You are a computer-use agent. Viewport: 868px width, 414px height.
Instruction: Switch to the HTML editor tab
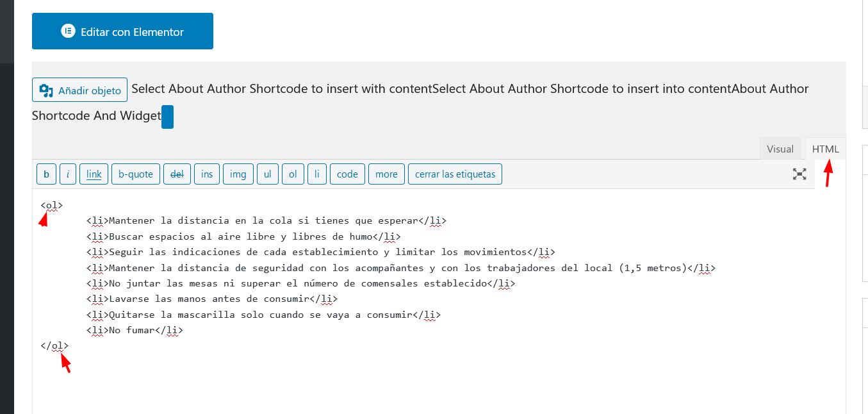[825, 149]
